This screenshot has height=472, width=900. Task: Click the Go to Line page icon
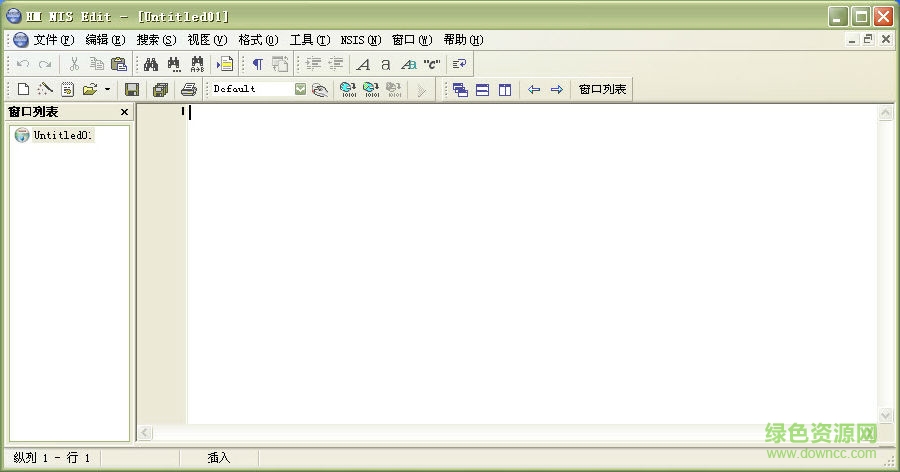[224, 64]
